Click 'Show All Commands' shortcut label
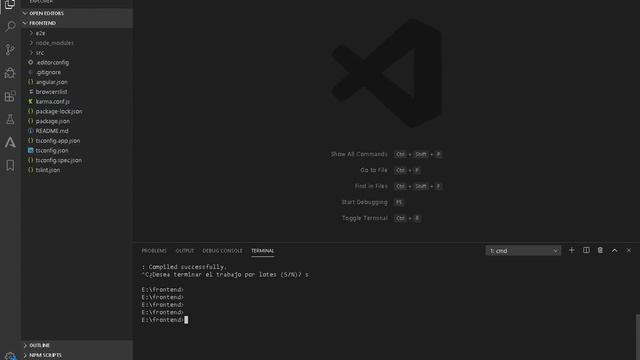This screenshot has height=360, width=640. pyautogui.click(x=359, y=154)
